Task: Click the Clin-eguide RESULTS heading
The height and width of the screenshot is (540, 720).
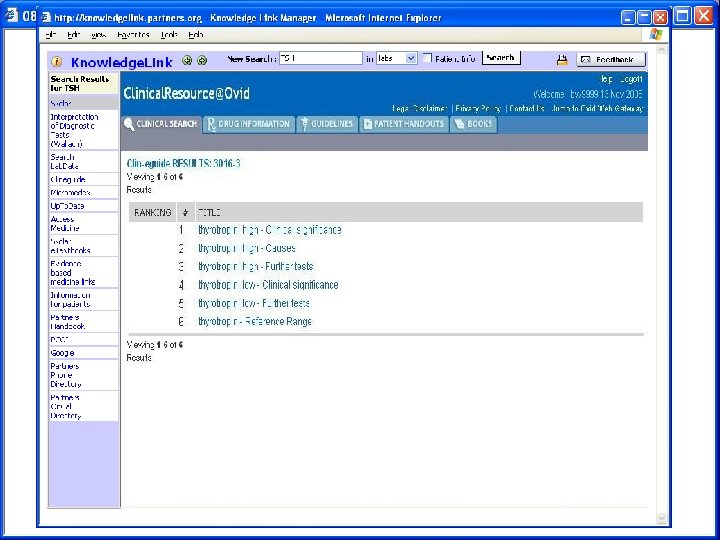Action: pos(183,163)
